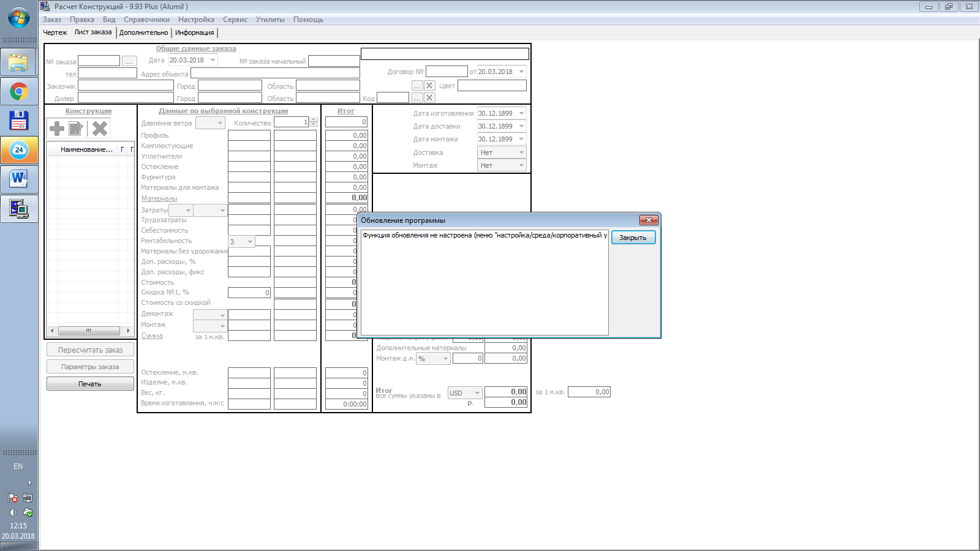This screenshot has height=551, width=980.
Task: Browse order number with ellipsis button
Action: pyautogui.click(x=129, y=61)
